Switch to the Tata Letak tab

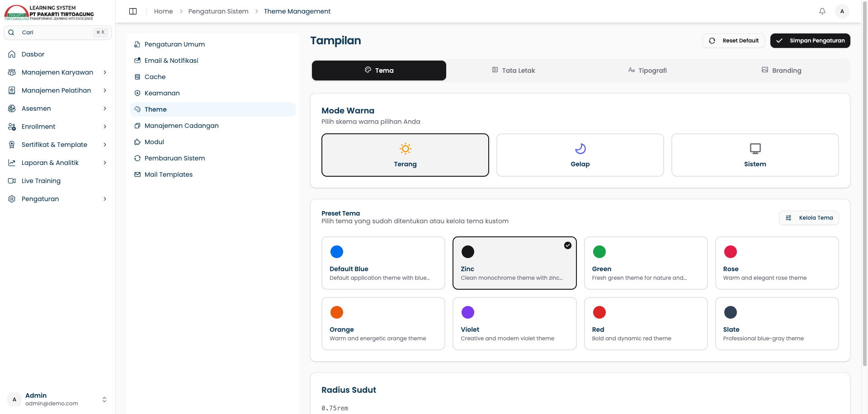point(513,71)
